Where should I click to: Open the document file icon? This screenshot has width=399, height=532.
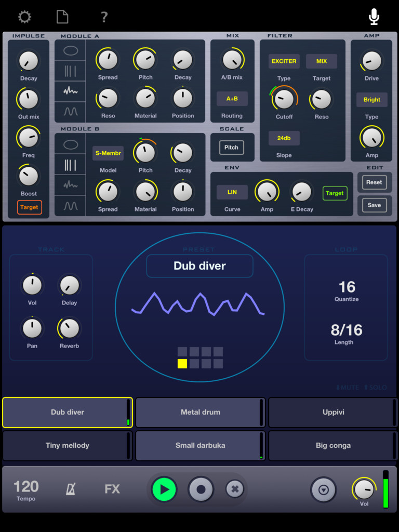pyautogui.click(x=62, y=17)
